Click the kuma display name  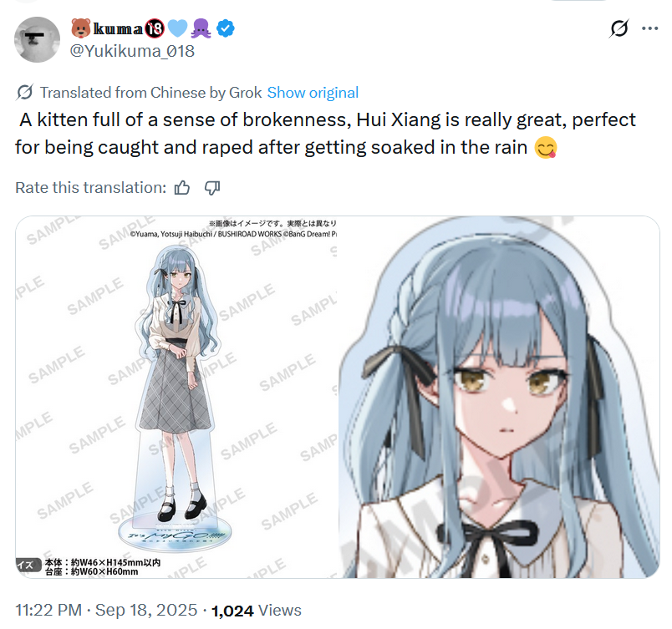click(x=118, y=28)
